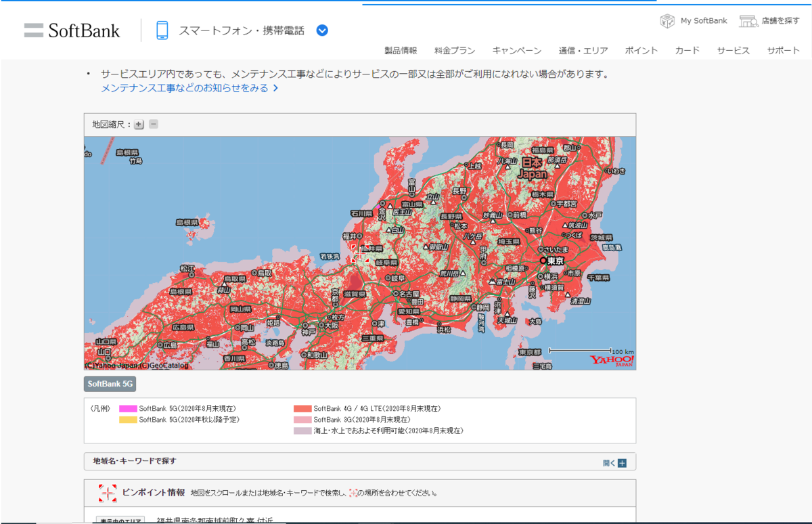Click the SoftBank logo
This screenshot has height=524, width=812.
[72, 30]
